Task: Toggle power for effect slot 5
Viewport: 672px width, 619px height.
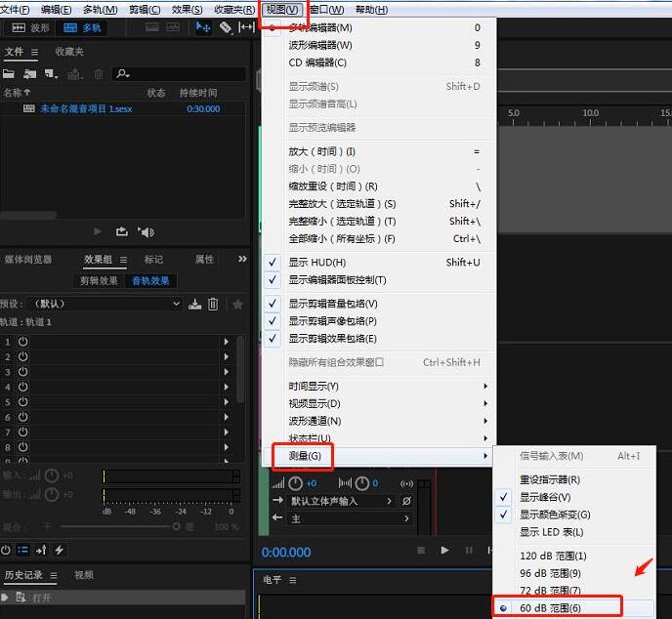Action: [x=22, y=402]
